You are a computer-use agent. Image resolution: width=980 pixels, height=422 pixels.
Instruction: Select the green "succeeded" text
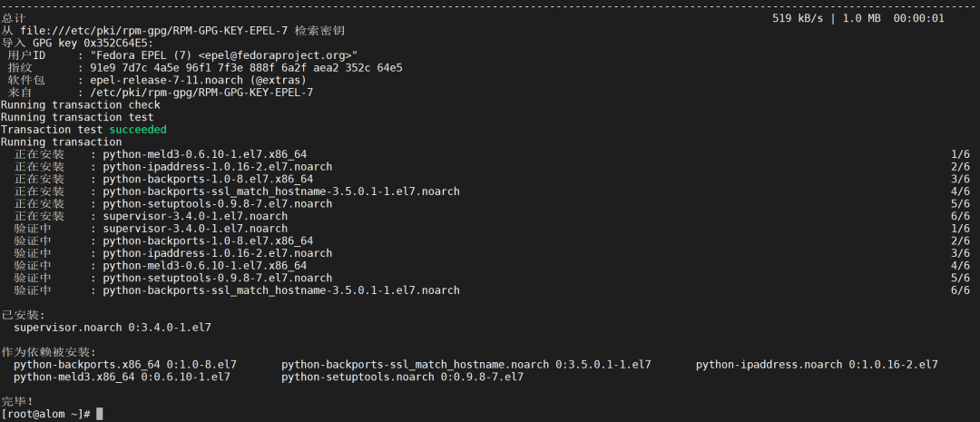138,130
